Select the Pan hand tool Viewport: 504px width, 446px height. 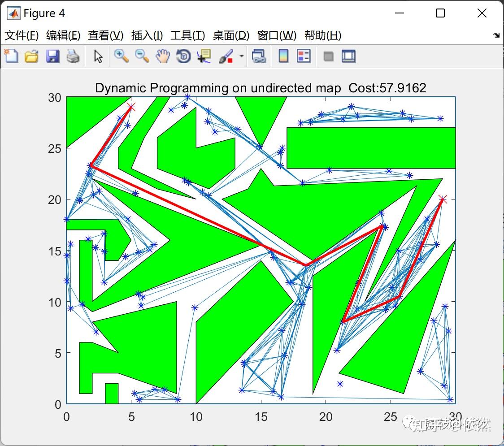(163, 56)
